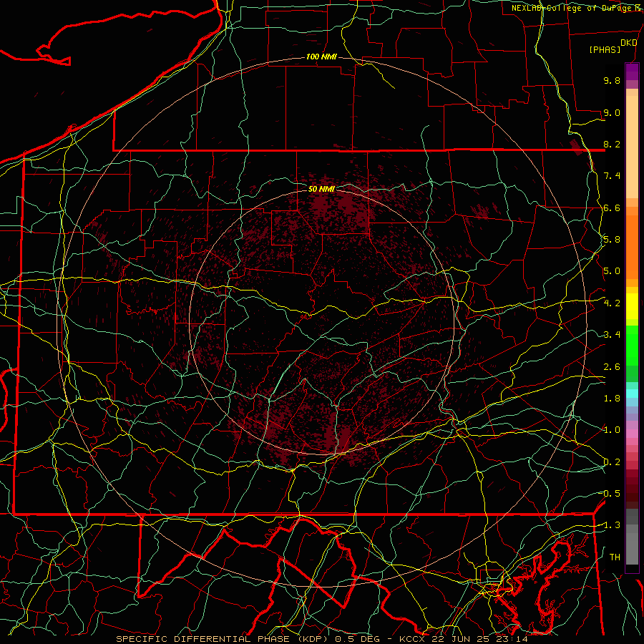Click the 5.0 value on color scale

[x=612, y=271]
